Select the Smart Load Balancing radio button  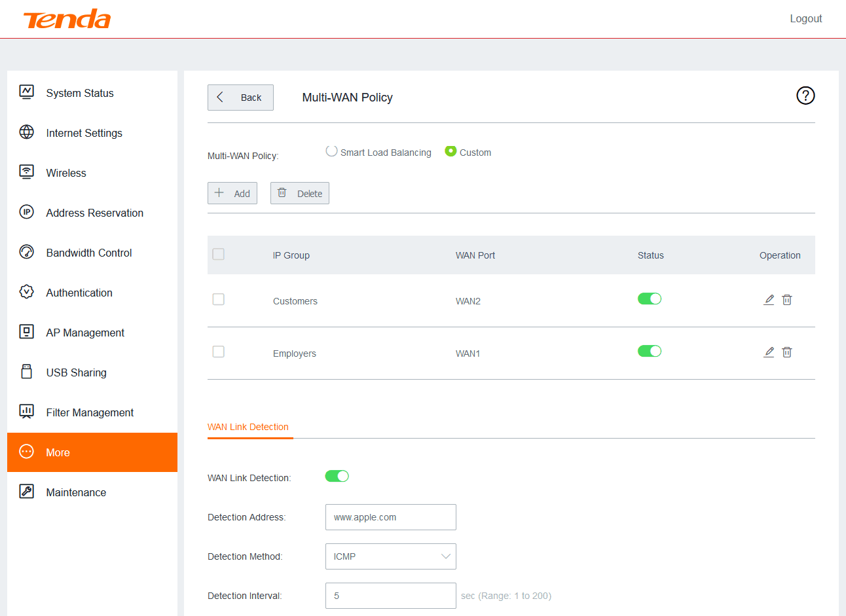point(331,151)
